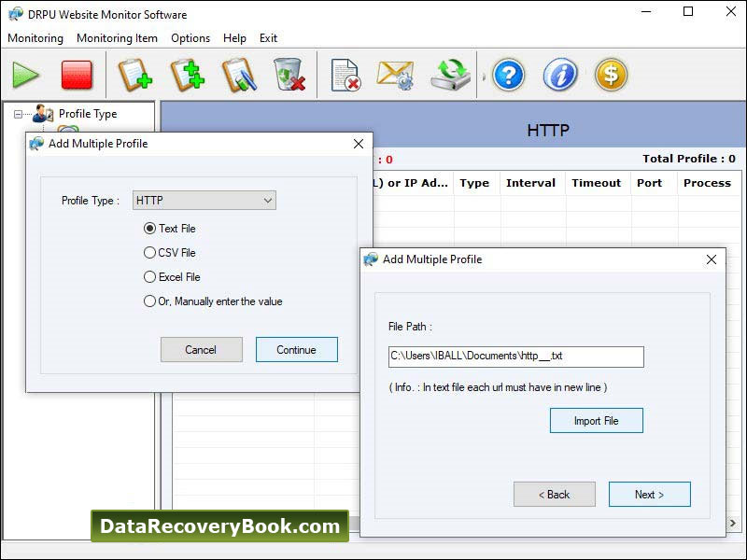Click the HTTP panel heading
This screenshot has width=747, height=560.
pyautogui.click(x=548, y=131)
